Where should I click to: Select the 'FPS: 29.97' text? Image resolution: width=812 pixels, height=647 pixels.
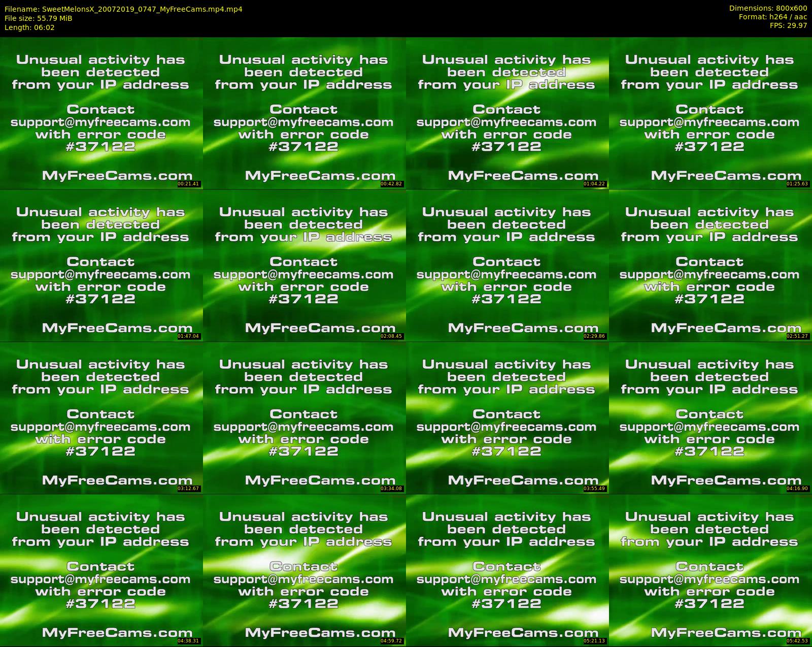click(788, 25)
